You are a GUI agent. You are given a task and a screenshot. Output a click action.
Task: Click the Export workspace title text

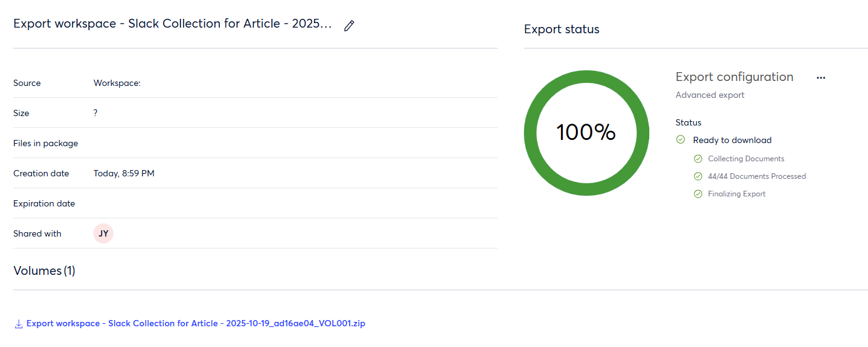click(172, 24)
